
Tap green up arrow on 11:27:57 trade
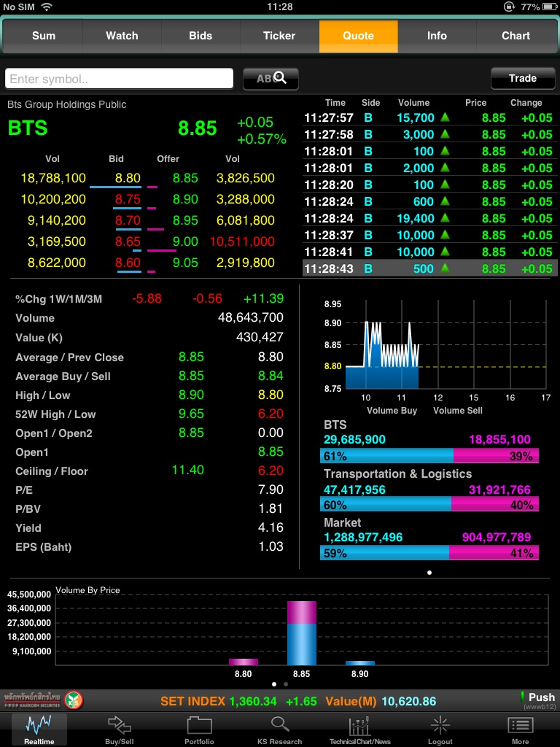[445, 117]
